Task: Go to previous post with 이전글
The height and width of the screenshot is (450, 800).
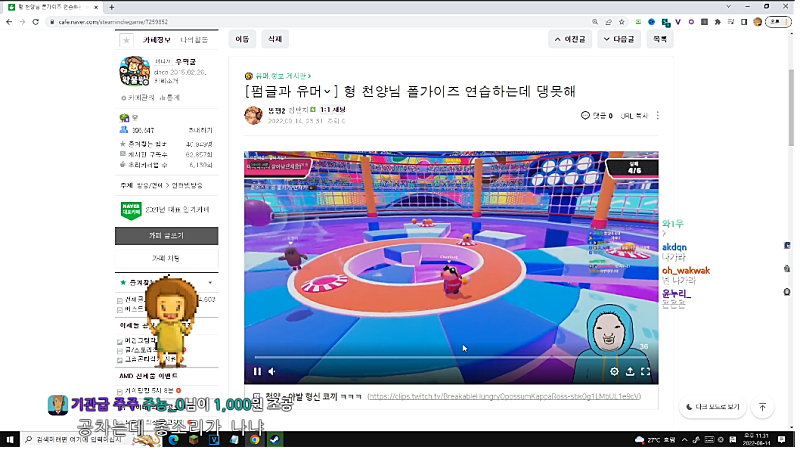Action: click(x=570, y=39)
